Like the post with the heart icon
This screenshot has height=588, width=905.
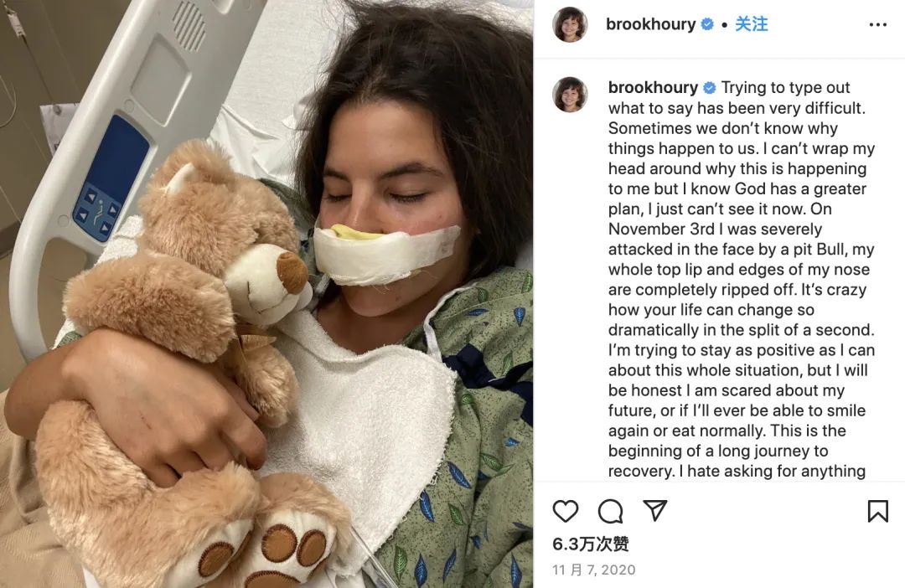point(565,511)
